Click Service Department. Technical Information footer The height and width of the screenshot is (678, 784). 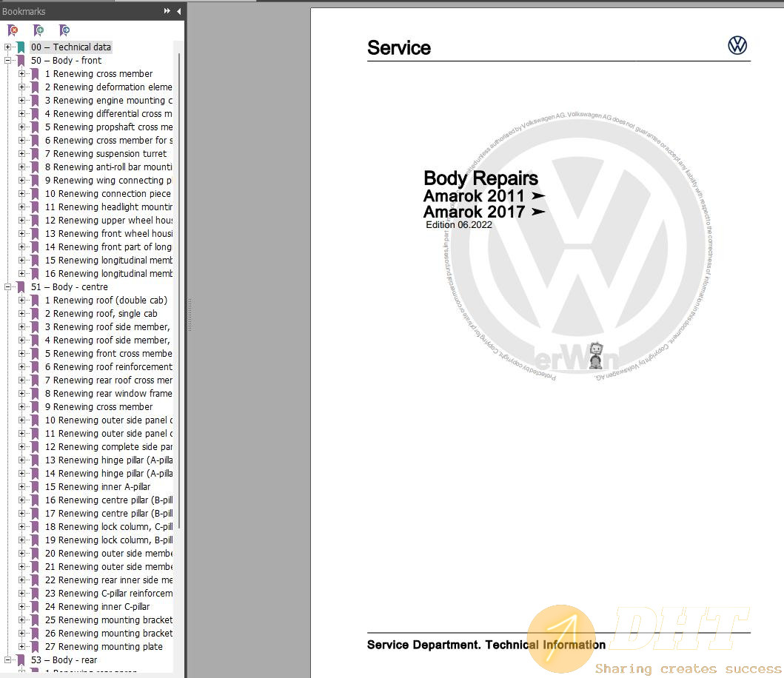486,645
